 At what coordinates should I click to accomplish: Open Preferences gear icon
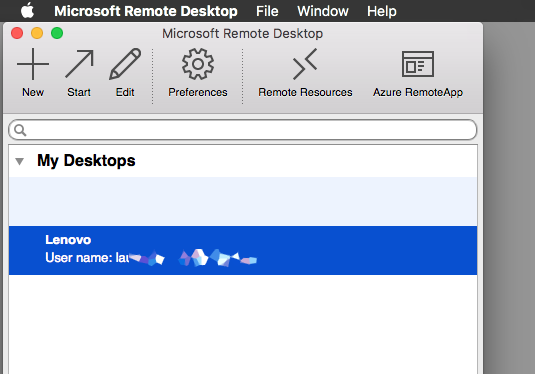pos(198,64)
